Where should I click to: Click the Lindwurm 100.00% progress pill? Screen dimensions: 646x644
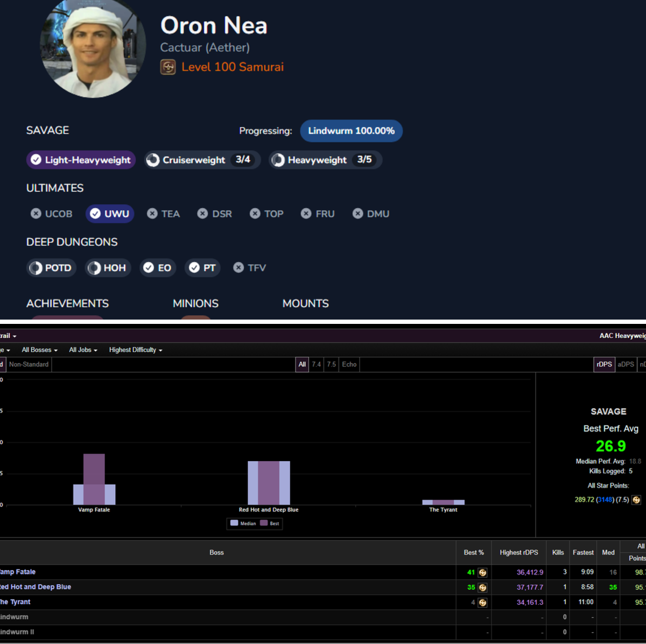click(x=351, y=131)
